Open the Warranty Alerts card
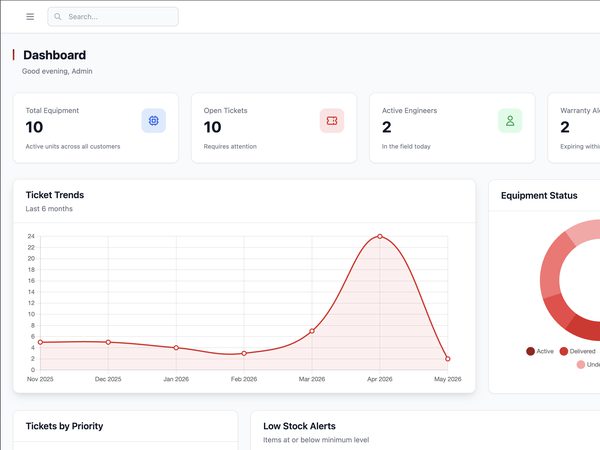This screenshot has width=600, height=450. (574, 128)
